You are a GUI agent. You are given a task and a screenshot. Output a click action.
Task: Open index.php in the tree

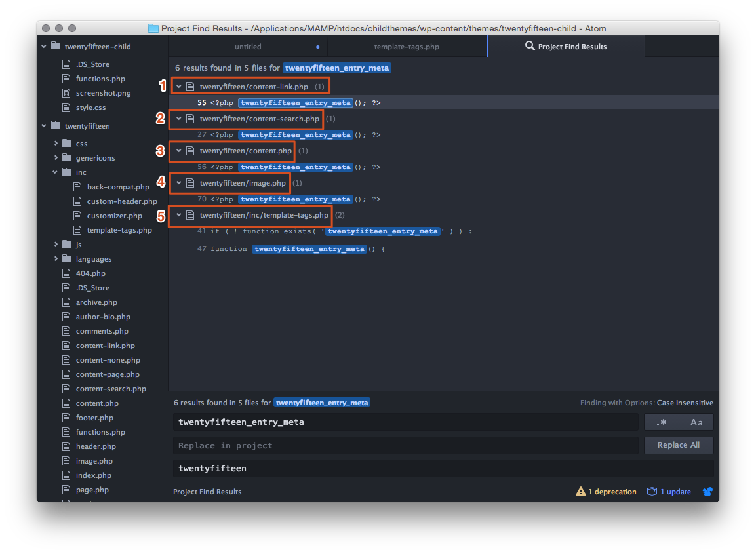(94, 476)
